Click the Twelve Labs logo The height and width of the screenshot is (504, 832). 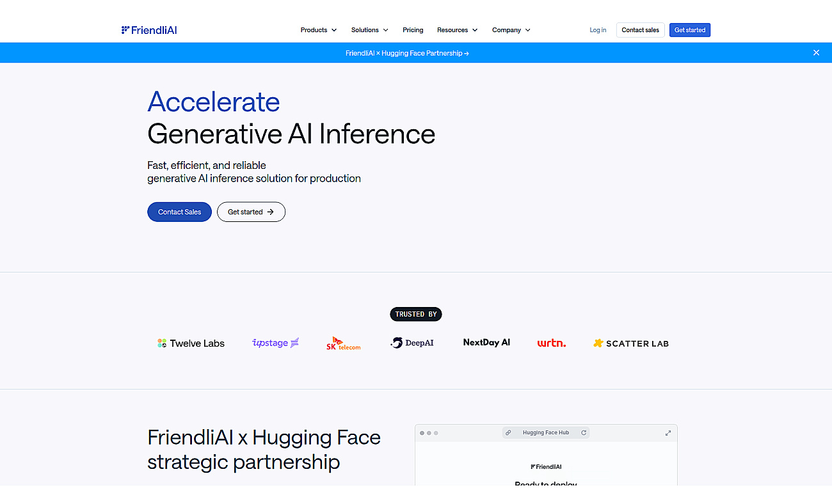191,343
